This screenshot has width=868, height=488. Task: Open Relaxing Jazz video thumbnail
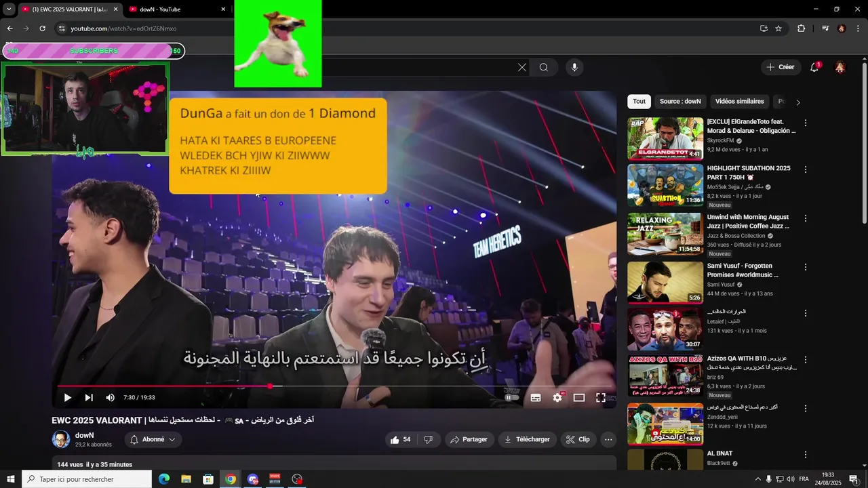coord(665,234)
